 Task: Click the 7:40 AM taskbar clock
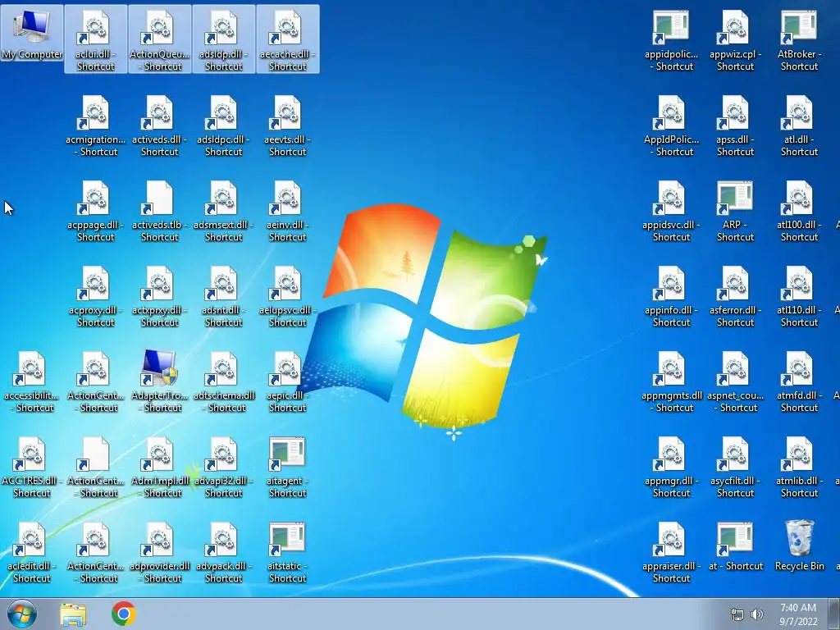pyautogui.click(x=798, y=614)
